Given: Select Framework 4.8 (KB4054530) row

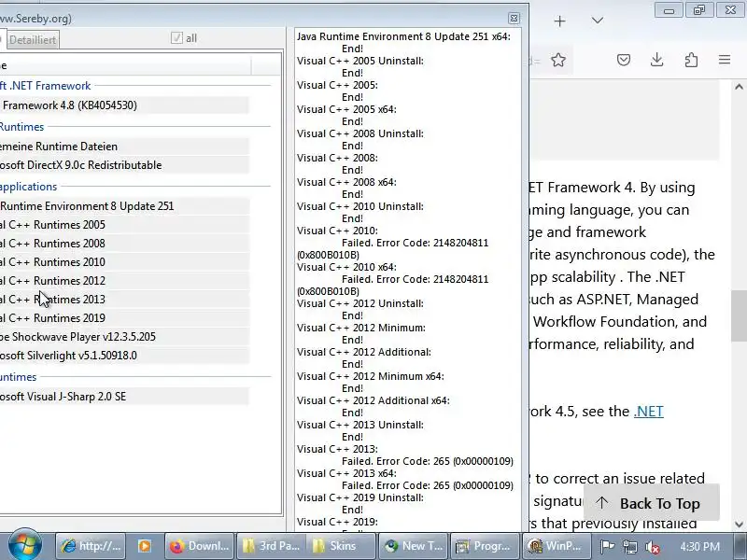Looking at the screenshot, I should tap(124, 105).
